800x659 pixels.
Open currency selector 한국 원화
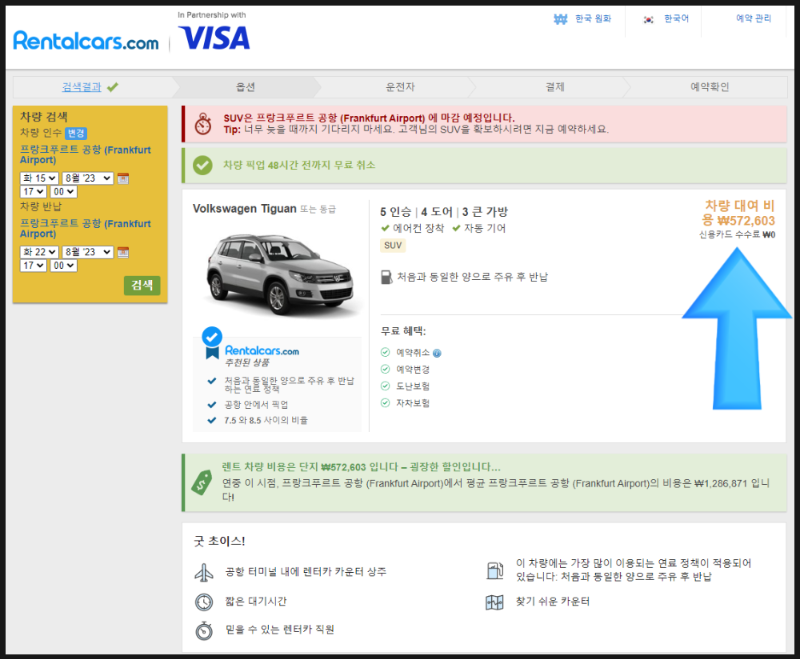click(593, 19)
